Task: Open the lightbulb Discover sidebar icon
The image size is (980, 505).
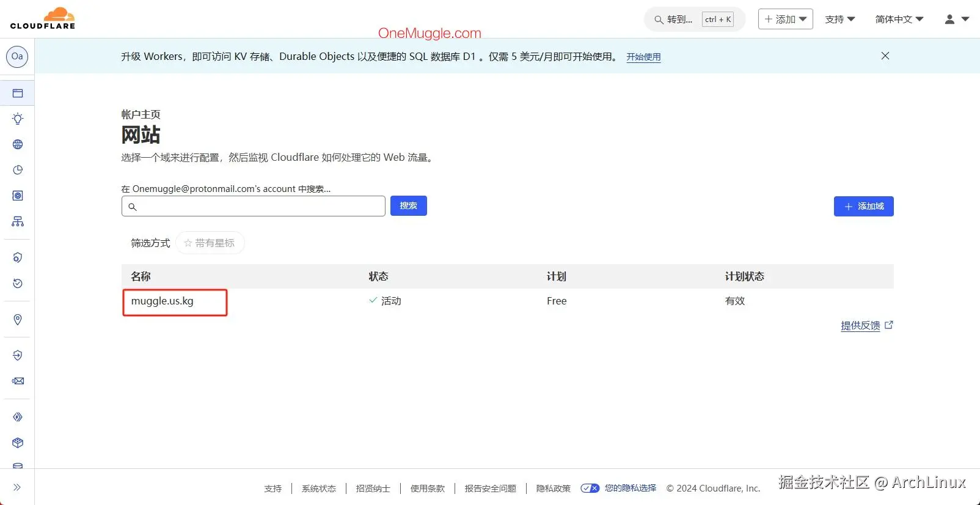Action: coord(18,119)
